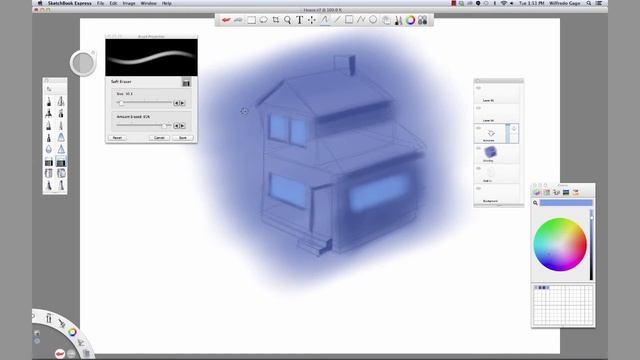Select the soft eraser in brush palette
The width and height of the screenshot is (640, 360).
coord(61,162)
